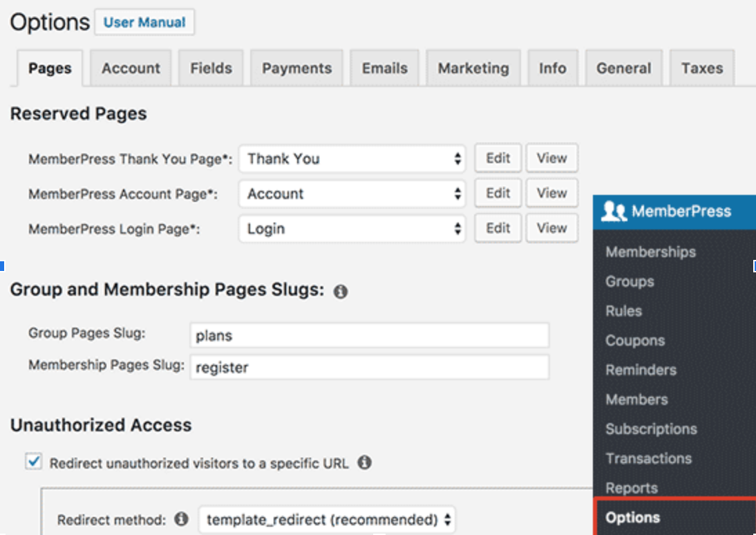Open the User Manual link

[144, 22]
